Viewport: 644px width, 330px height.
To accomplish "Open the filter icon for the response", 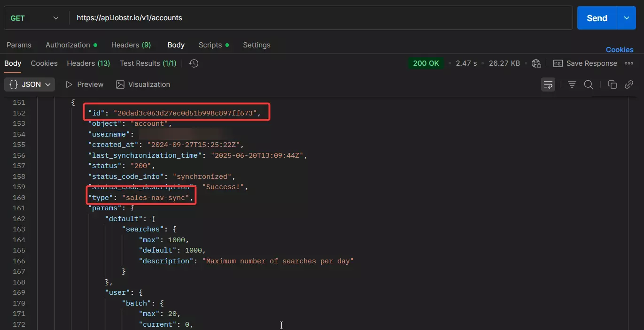I will point(572,84).
